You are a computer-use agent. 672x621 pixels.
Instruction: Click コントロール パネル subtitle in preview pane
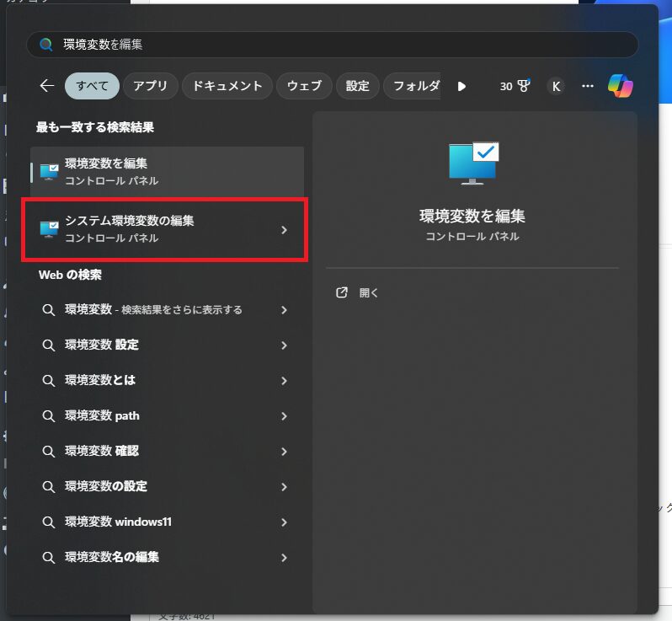(x=472, y=236)
